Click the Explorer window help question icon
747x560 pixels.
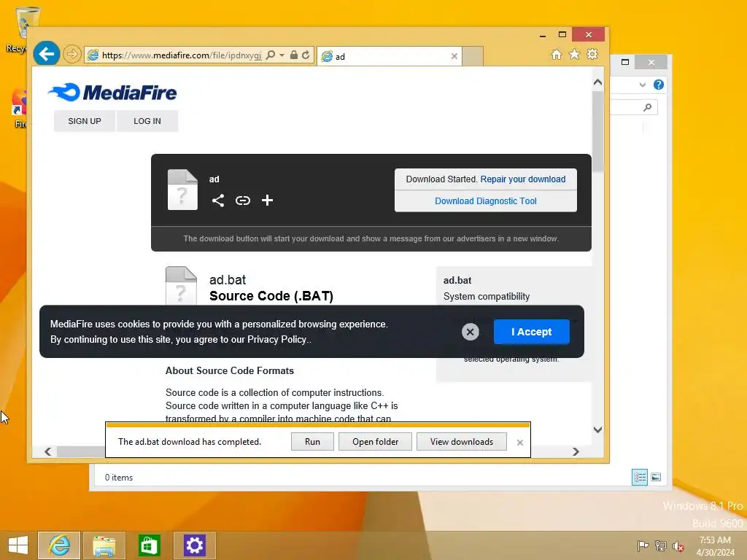[x=659, y=85]
